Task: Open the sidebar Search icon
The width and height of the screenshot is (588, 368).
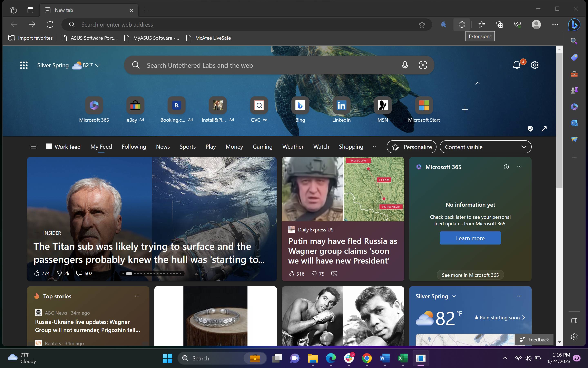Action: coord(574,41)
